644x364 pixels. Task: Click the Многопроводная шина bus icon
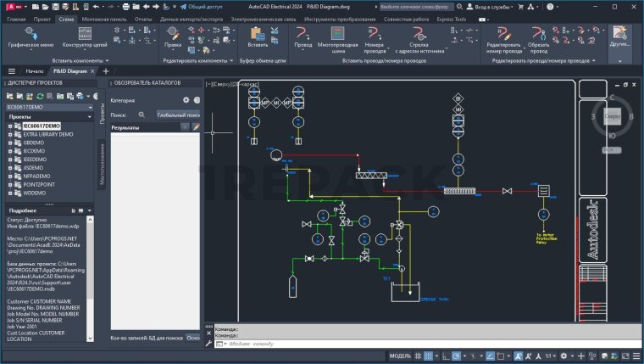pos(336,33)
